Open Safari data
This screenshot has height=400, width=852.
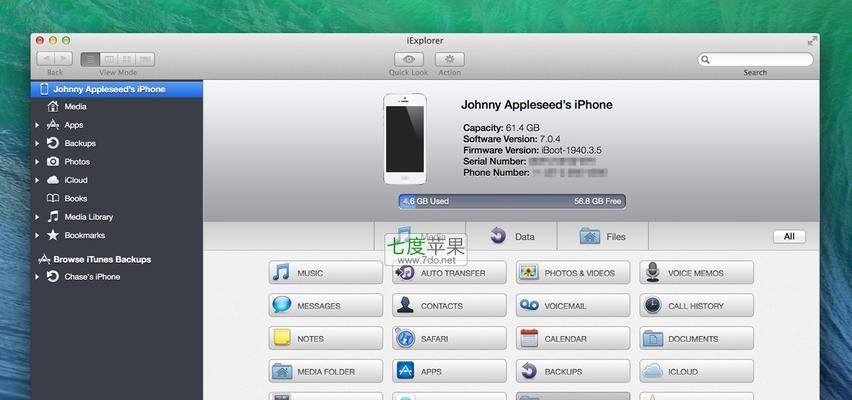449,338
